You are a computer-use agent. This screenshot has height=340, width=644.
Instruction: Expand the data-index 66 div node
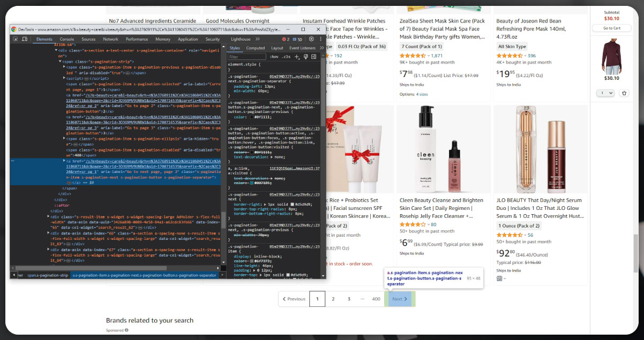tap(49, 233)
